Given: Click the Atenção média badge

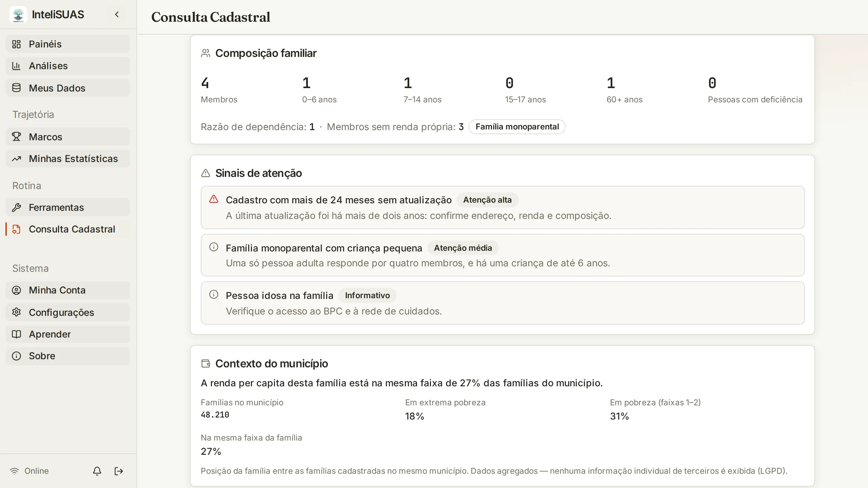Looking at the screenshot, I should (x=463, y=248).
